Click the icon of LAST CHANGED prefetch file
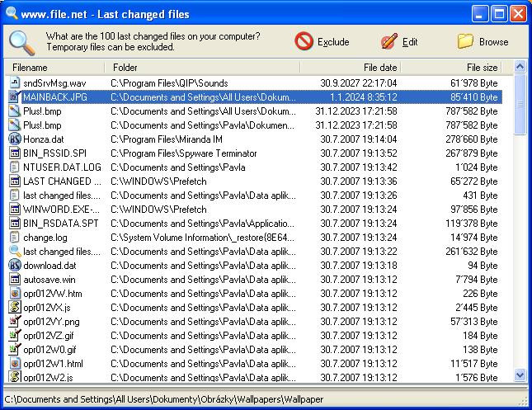 coord(15,181)
